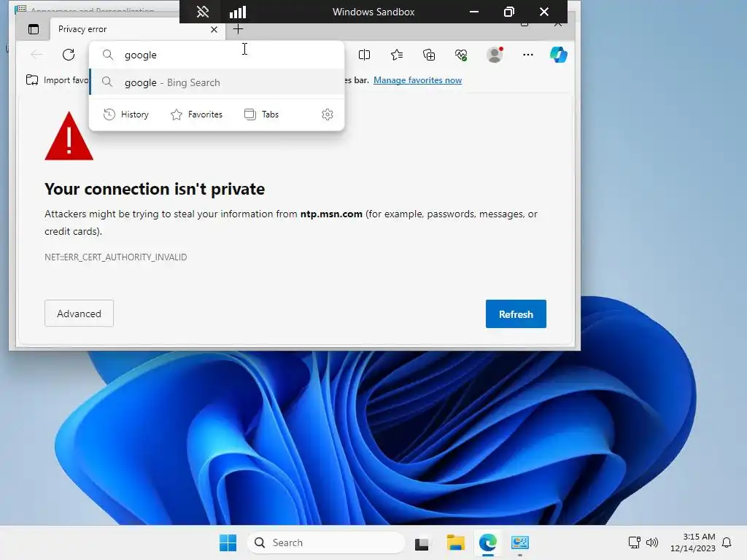Click the Advanced button

(79, 314)
